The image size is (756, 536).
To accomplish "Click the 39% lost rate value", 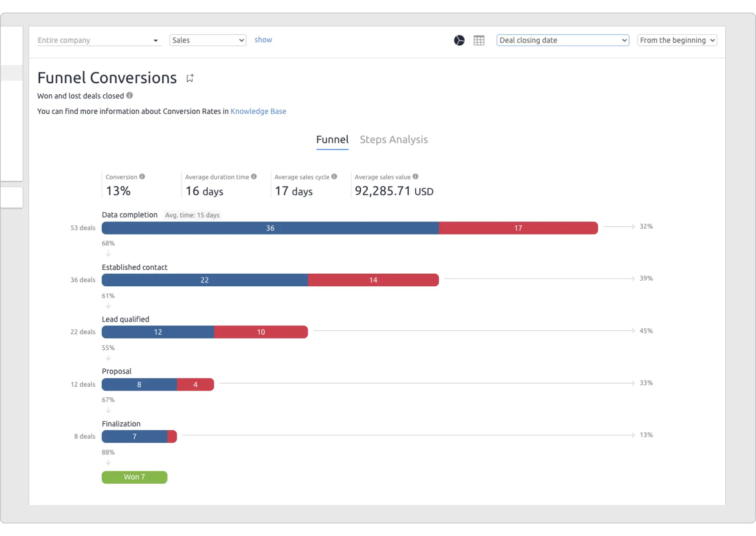I will tap(646, 278).
